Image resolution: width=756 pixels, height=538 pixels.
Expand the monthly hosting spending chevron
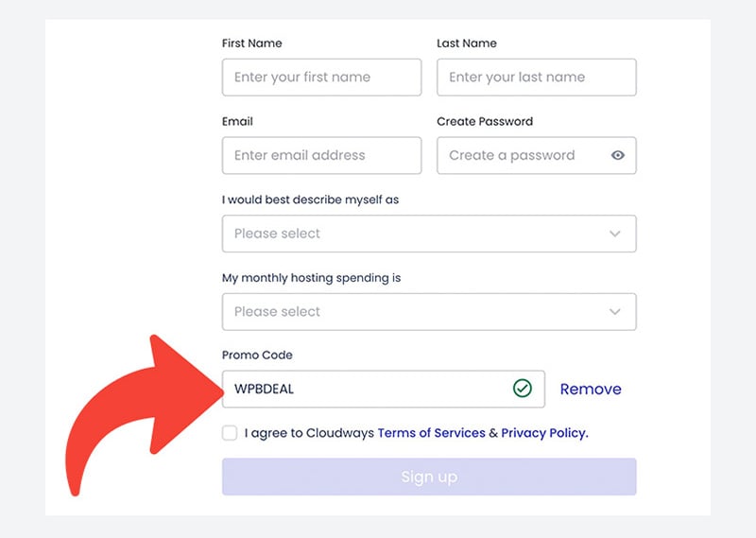[x=615, y=312]
